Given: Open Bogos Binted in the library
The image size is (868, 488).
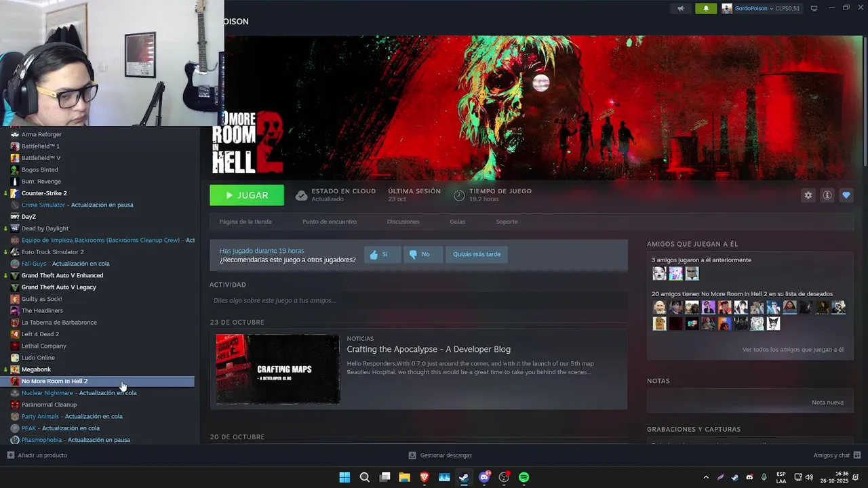Looking at the screenshot, I should [39, 169].
